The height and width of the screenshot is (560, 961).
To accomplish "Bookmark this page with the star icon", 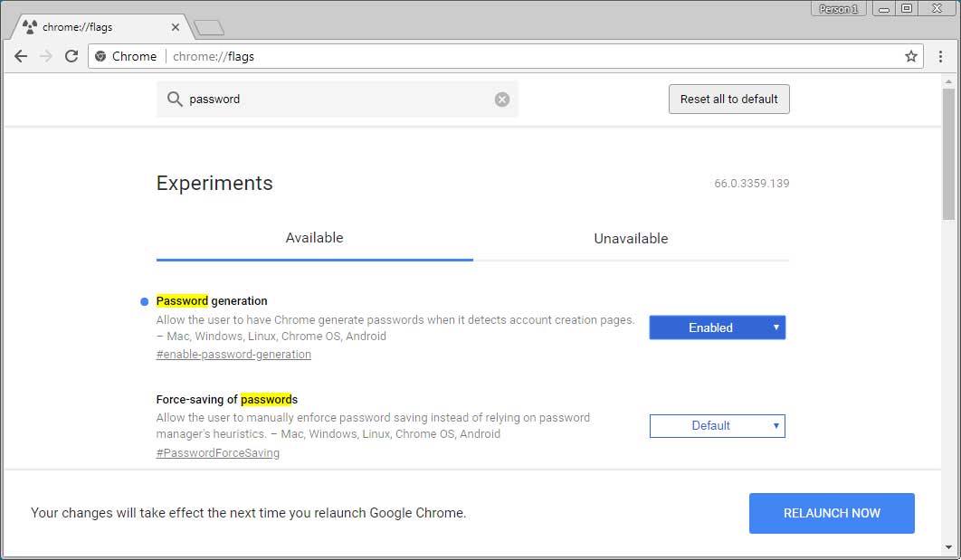I will click(910, 56).
